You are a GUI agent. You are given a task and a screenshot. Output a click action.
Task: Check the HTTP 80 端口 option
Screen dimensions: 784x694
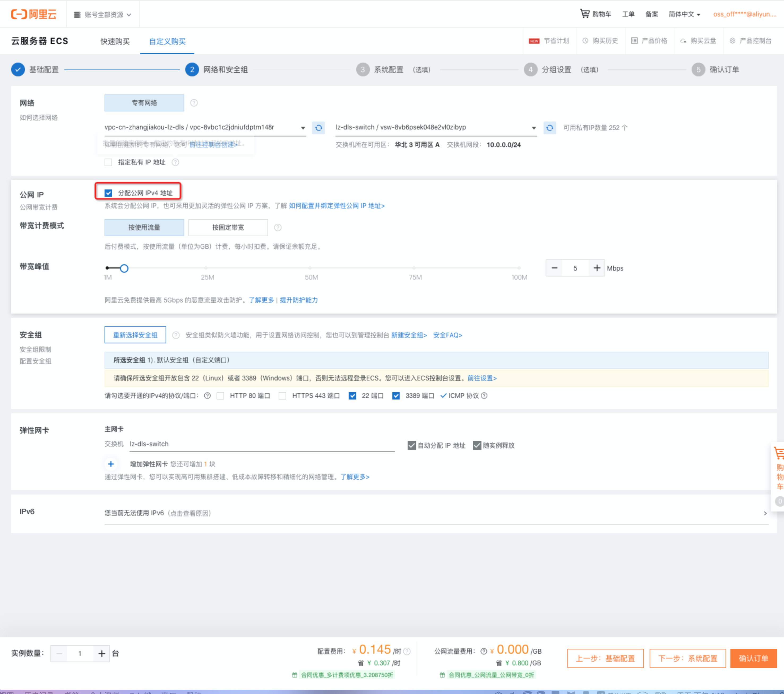pyautogui.click(x=221, y=395)
